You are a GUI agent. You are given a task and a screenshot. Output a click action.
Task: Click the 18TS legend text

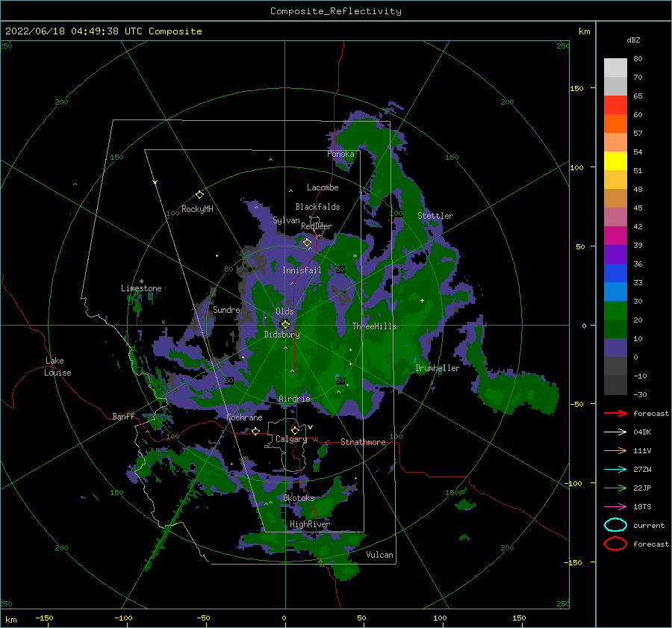coord(642,507)
